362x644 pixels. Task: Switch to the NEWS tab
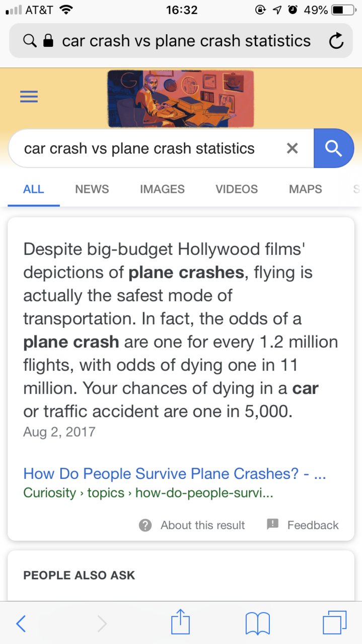pos(92,189)
